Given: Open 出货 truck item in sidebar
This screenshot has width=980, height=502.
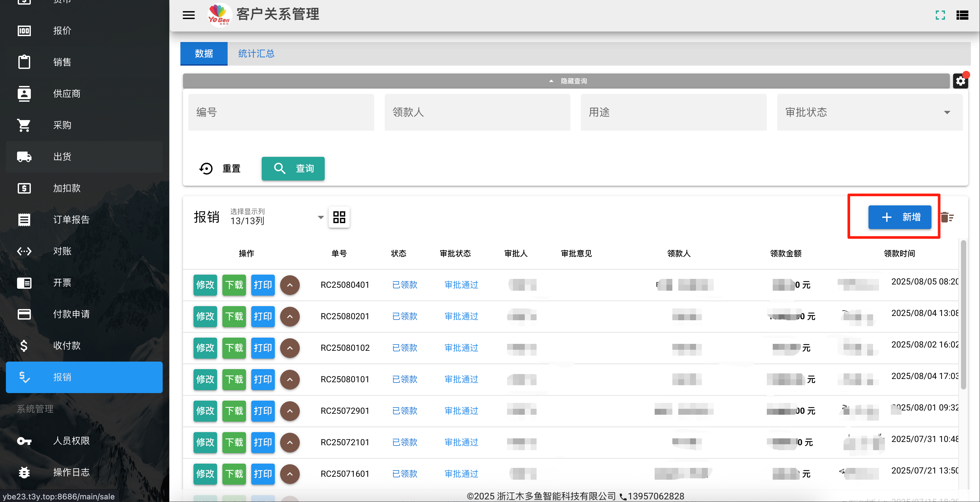Looking at the screenshot, I should click(x=84, y=157).
